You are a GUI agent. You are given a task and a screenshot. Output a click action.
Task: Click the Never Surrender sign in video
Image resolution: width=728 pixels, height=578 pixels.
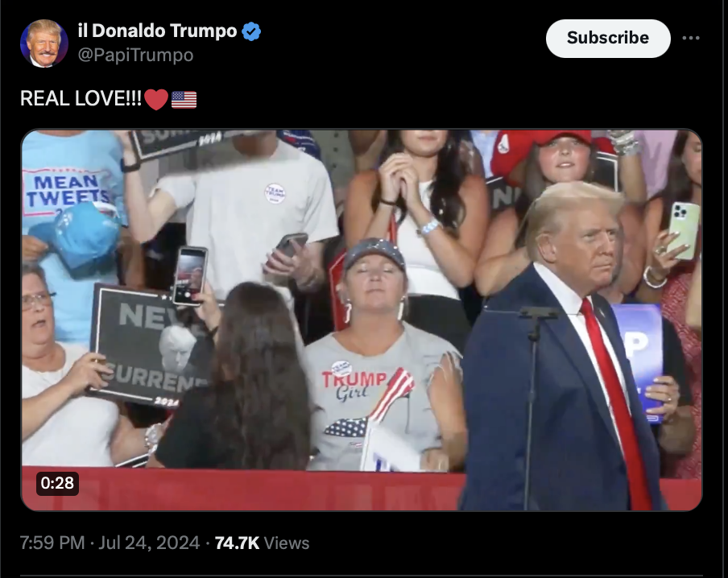[148, 346]
